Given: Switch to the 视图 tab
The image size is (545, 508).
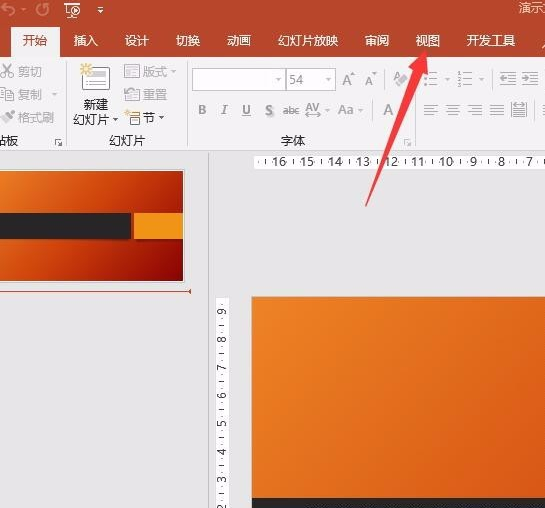Looking at the screenshot, I should [428, 41].
